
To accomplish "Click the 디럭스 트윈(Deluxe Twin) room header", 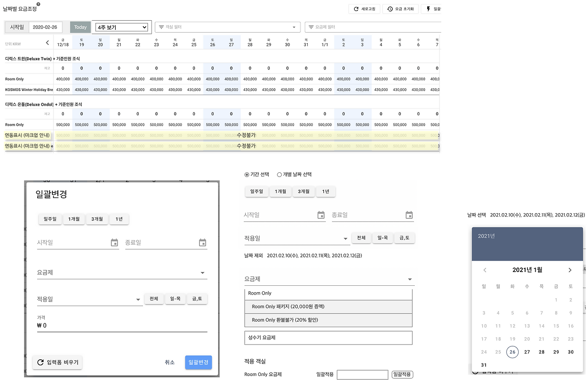I will 42,59.
